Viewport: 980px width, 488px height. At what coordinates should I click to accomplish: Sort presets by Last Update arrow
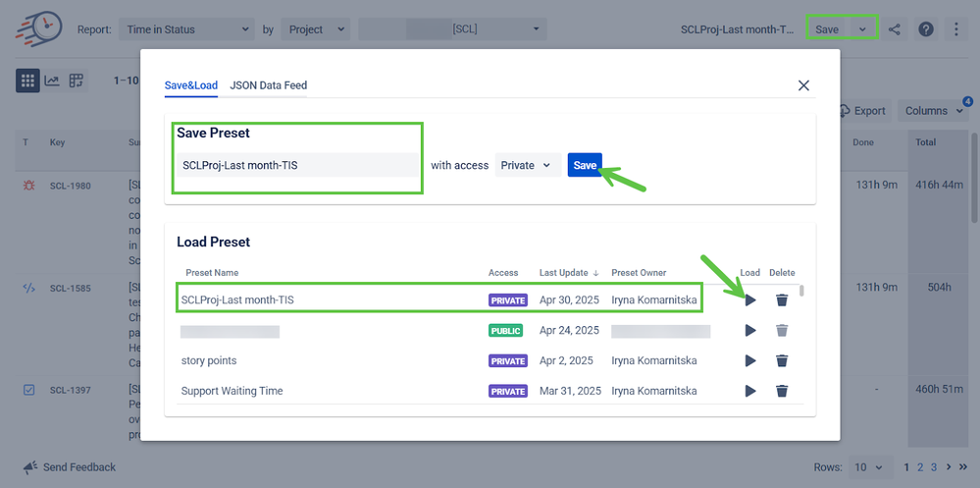tap(595, 273)
